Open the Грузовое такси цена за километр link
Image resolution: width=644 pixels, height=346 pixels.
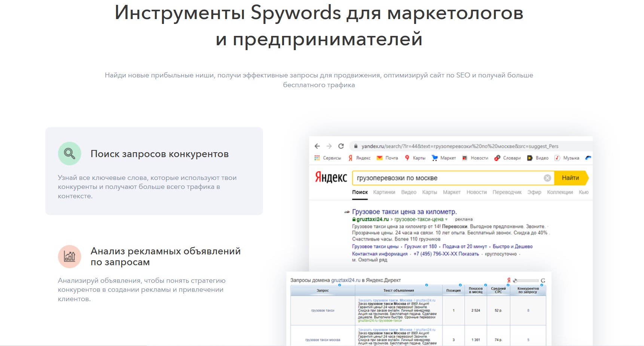coord(404,212)
